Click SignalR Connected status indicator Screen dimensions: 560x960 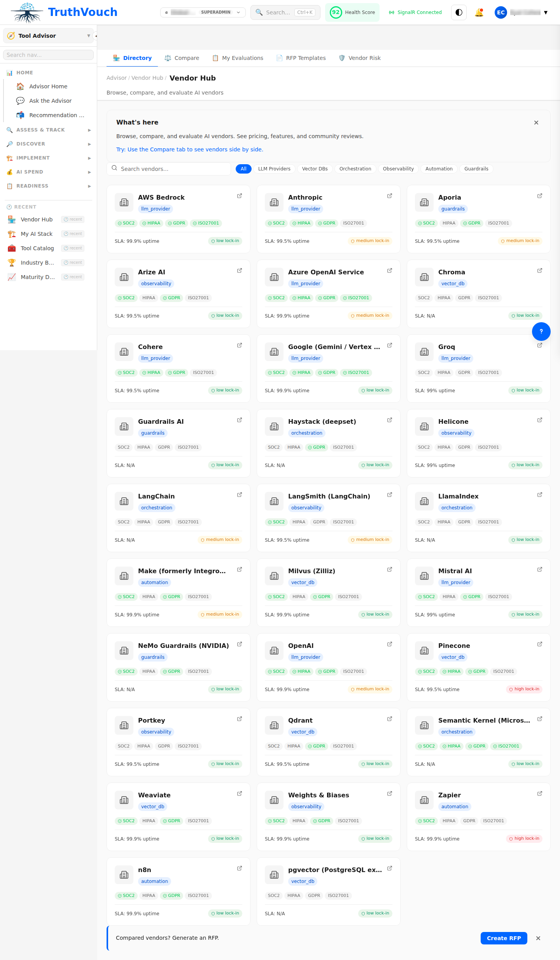(415, 12)
